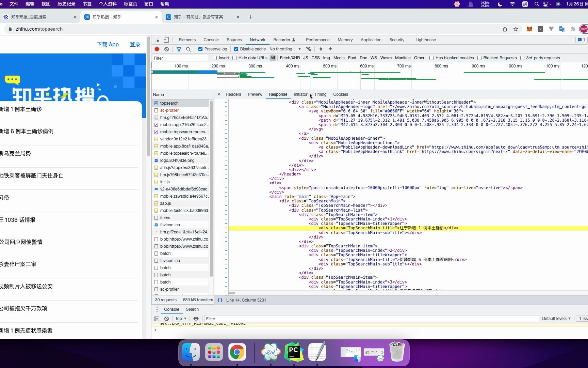
Task: Toggle the network filter funnel icon
Action: [179, 49]
